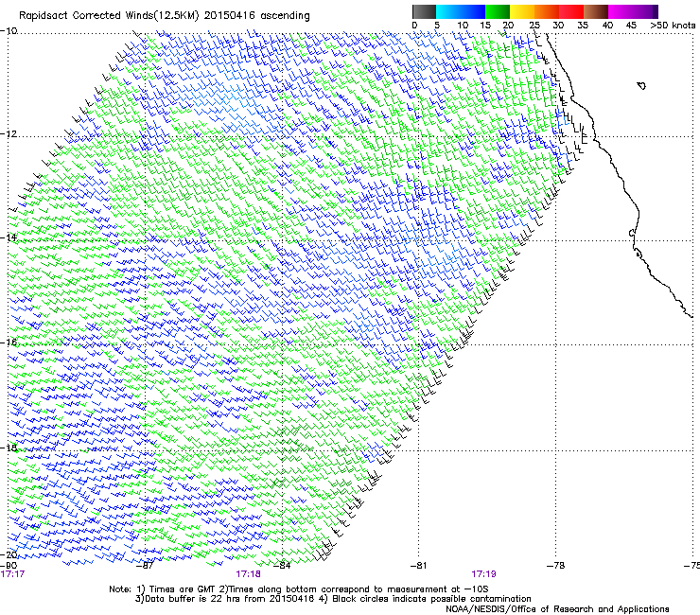The image size is (700, 615).
Task: Click the '-90' longitude label
Action: [9, 565]
